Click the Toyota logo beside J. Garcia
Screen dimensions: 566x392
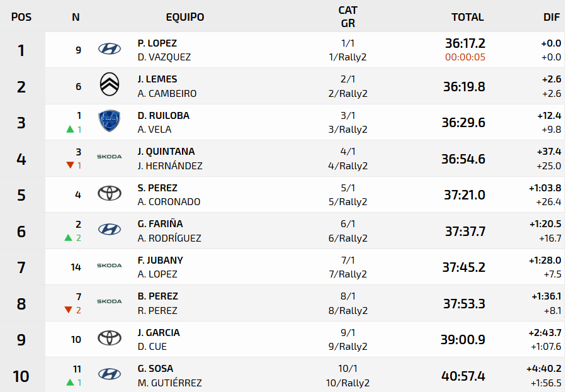pos(110,339)
